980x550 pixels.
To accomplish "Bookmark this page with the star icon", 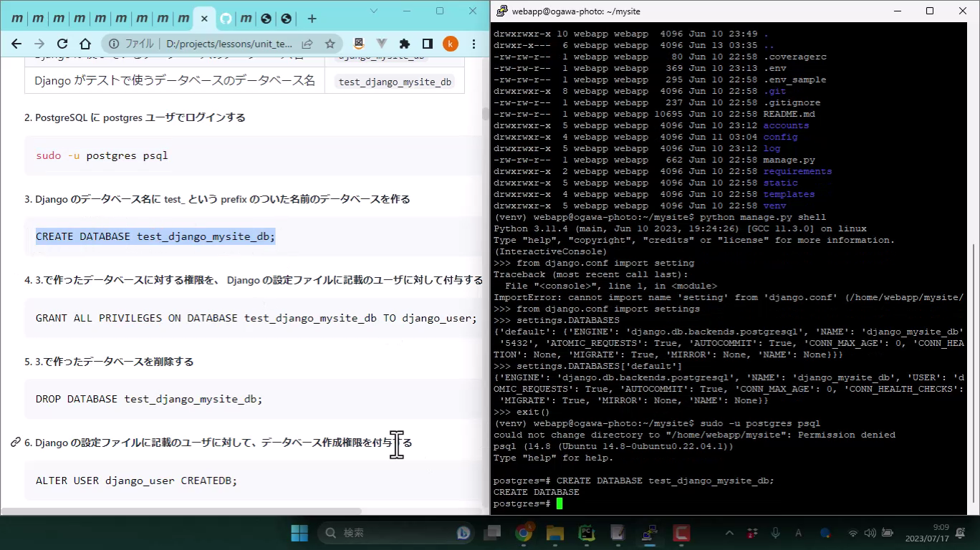I will (x=330, y=44).
